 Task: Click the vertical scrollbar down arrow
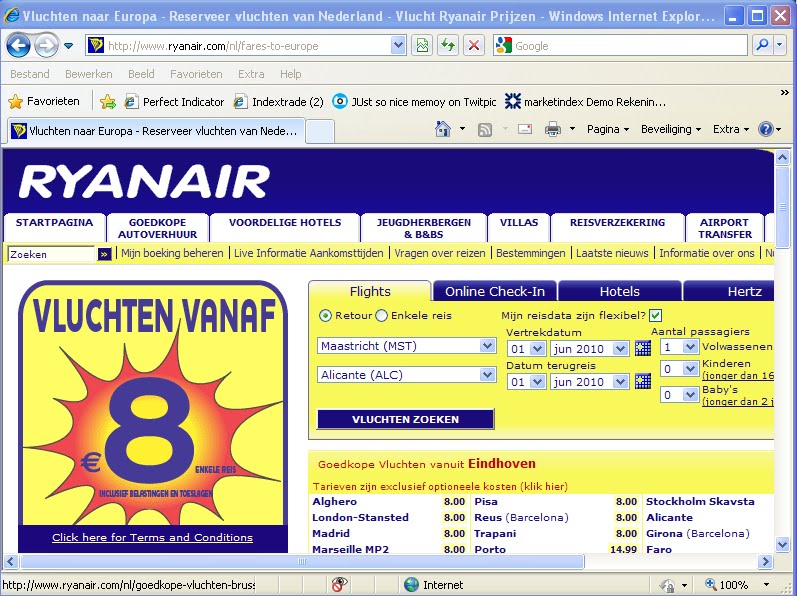pyautogui.click(x=782, y=545)
